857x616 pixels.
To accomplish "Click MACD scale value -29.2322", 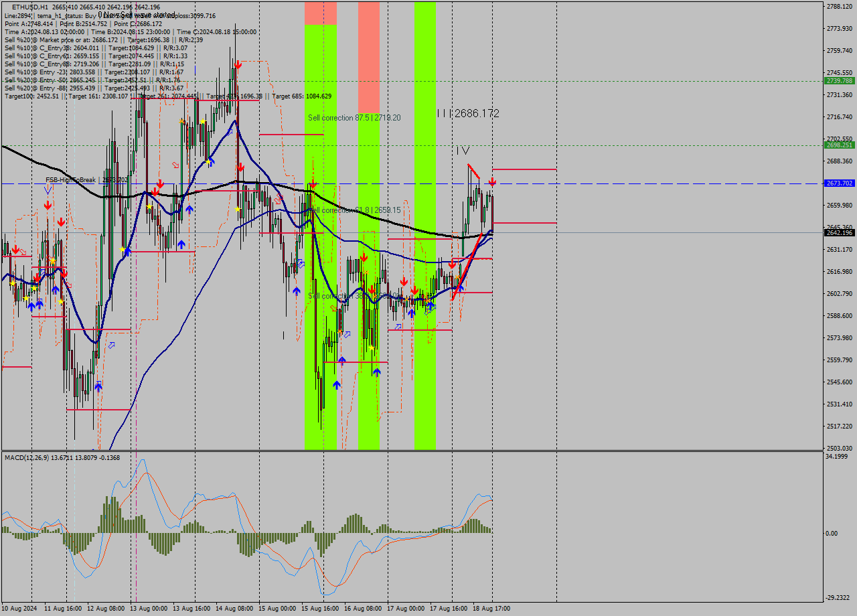I will pos(839,598).
